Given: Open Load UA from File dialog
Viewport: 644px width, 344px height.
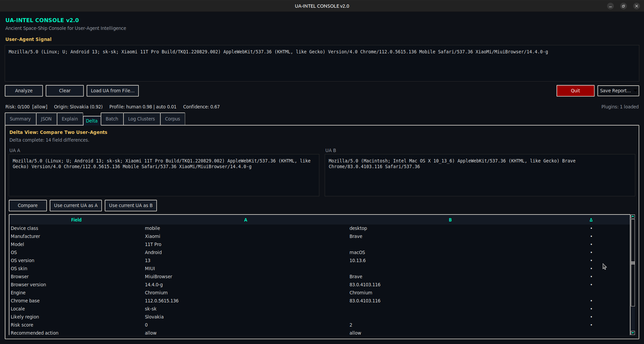Looking at the screenshot, I should (112, 91).
